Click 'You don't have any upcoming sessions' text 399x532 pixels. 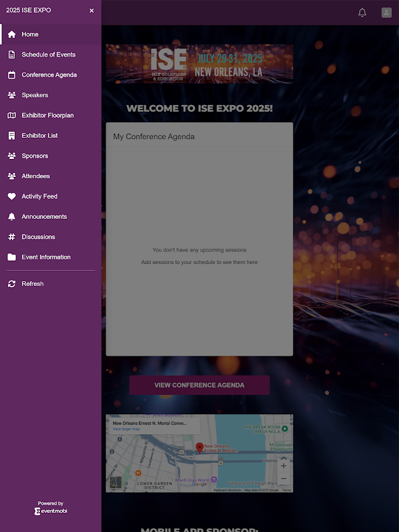(x=199, y=250)
